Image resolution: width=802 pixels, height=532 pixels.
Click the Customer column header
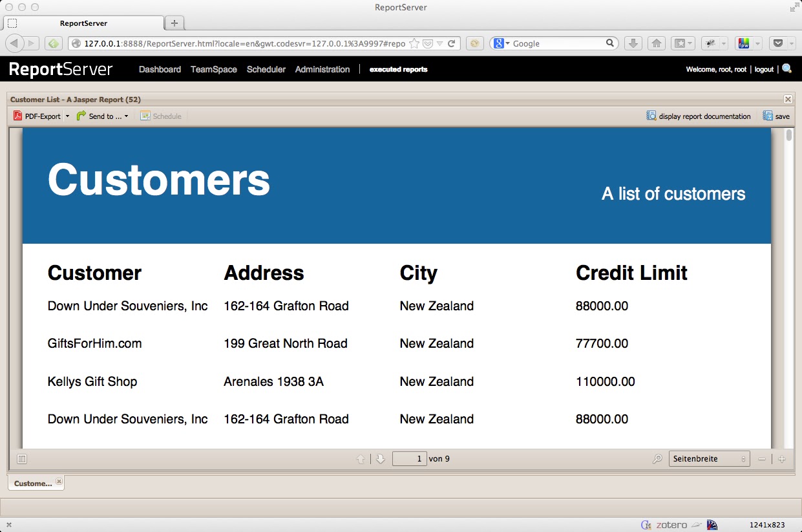(x=94, y=273)
